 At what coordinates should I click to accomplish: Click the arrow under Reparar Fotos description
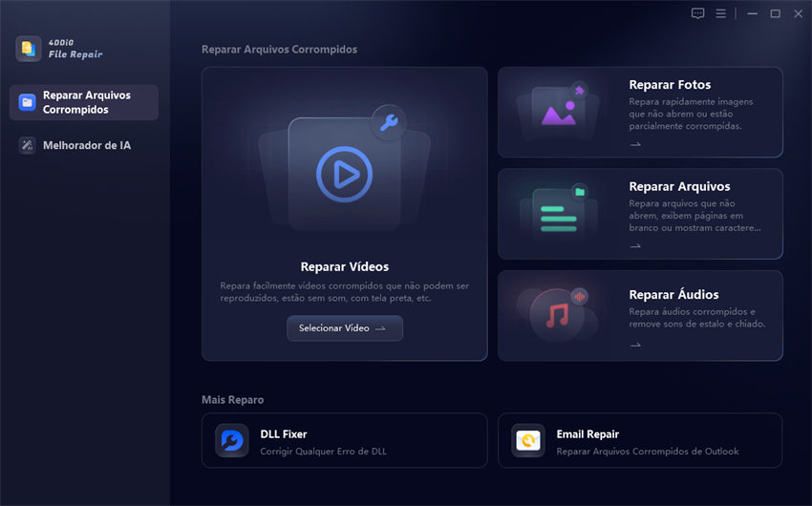[635, 144]
